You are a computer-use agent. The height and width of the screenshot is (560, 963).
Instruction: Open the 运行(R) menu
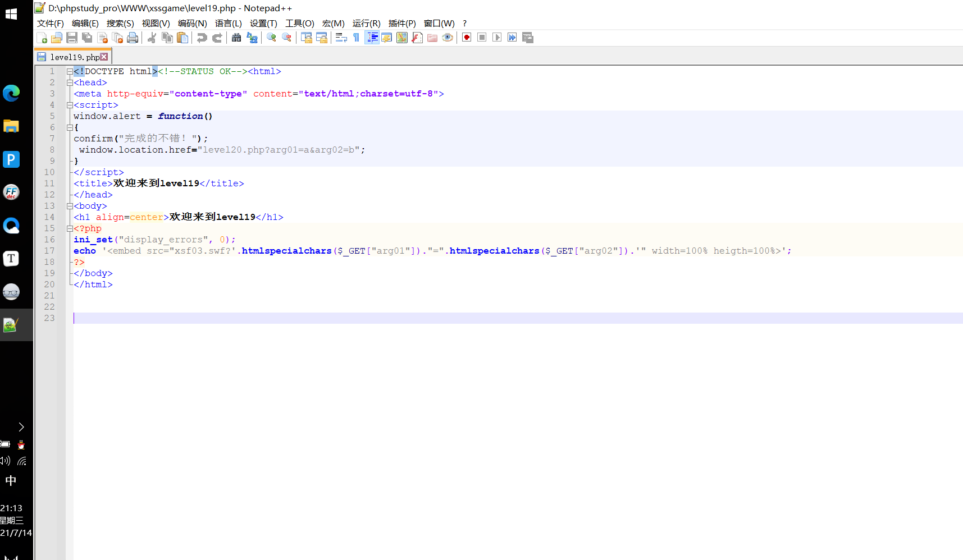pyautogui.click(x=366, y=23)
